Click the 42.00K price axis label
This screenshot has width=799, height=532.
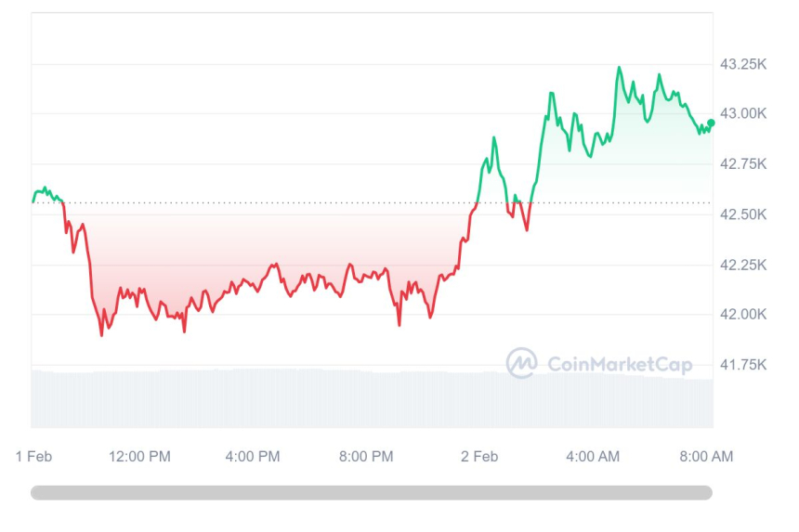(x=743, y=315)
